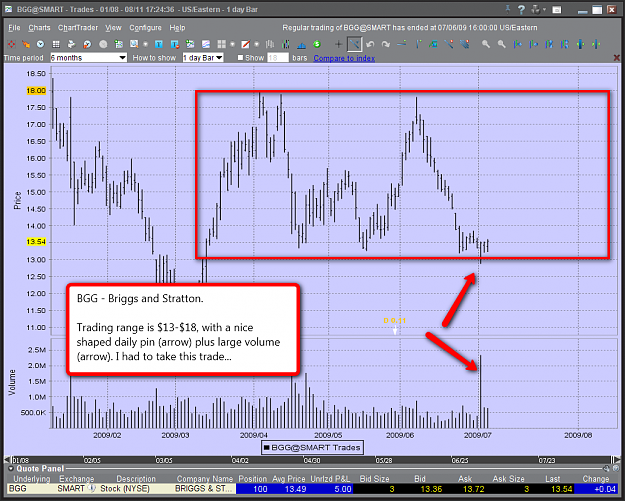The image size is (625, 501).
Task: Click the purple line-chart toolbar icon
Action: pyautogui.click(x=206, y=44)
